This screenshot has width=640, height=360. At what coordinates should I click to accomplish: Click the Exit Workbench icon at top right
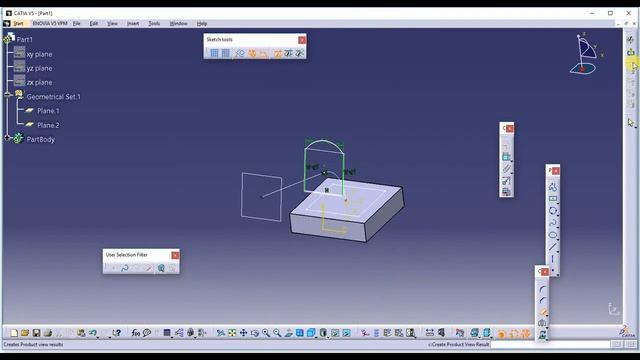pyautogui.click(x=631, y=52)
